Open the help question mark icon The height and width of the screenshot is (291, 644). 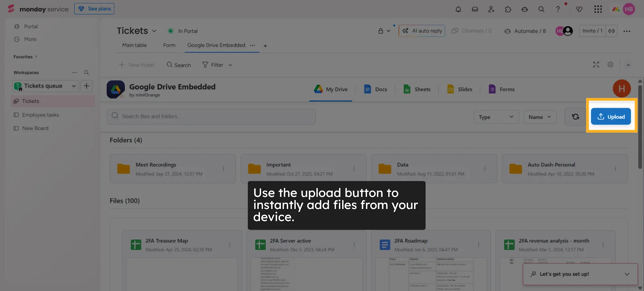click(x=558, y=9)
